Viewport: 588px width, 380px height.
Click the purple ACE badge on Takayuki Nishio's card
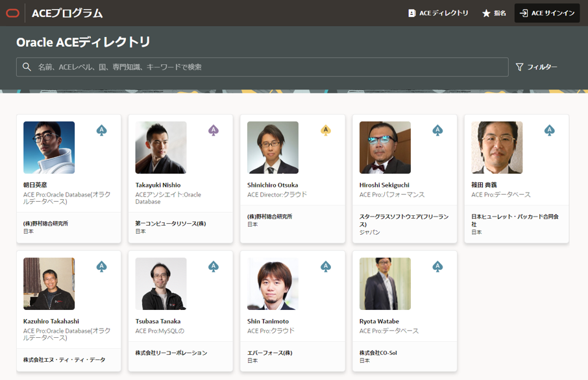tap(214, 130)
